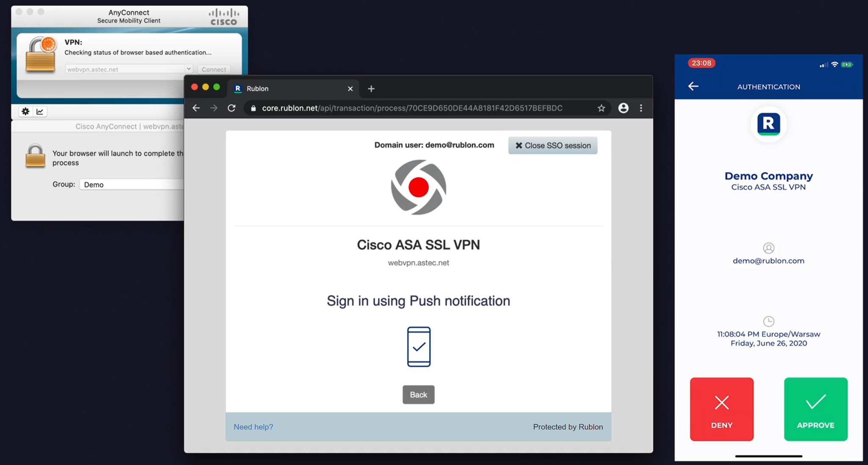Screen dimensions: 868x465
Task: Tap the back arrow in Authentication header
Action: click(693, 86)
